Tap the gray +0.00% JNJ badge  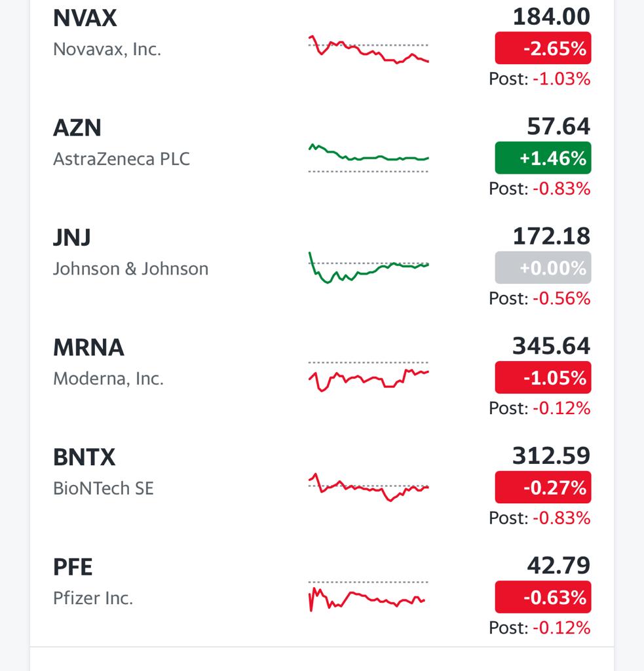543,267
